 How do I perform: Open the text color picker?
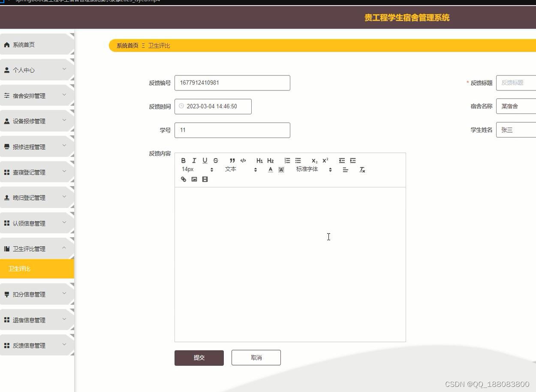[x=270, y=169]
